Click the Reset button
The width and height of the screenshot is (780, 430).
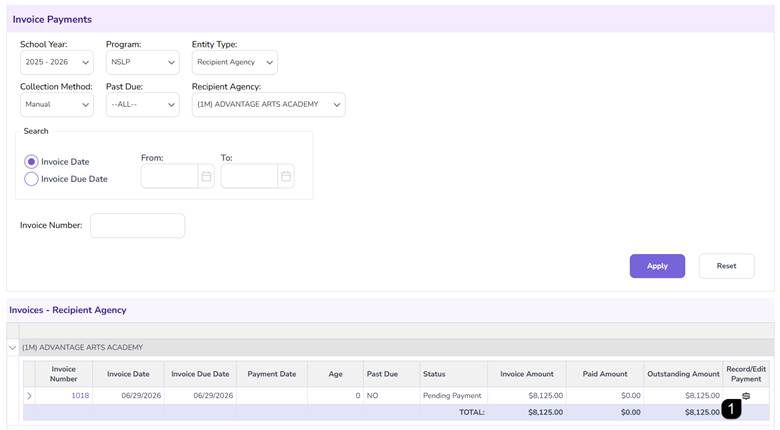[726, 266]
